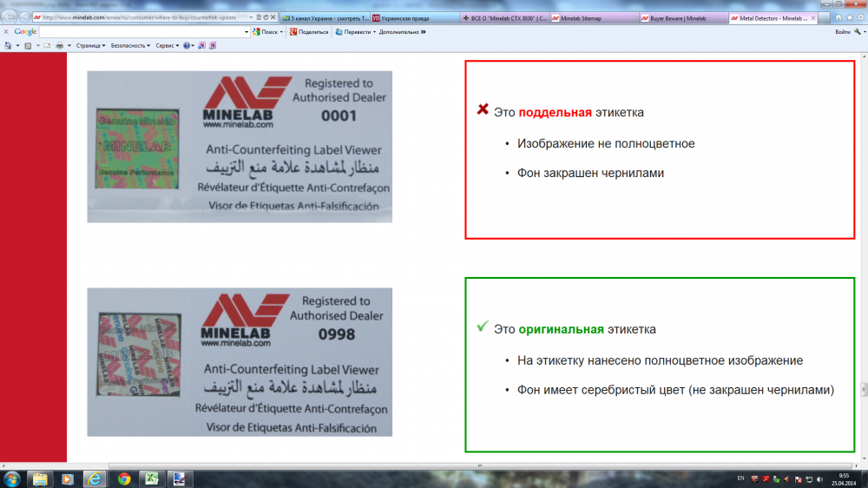The width and height of the screenshot is (868, 488).
Task: Open the Google Toolbar wrench settings menu
Action: pyautogui.click(x=858, y=32)
